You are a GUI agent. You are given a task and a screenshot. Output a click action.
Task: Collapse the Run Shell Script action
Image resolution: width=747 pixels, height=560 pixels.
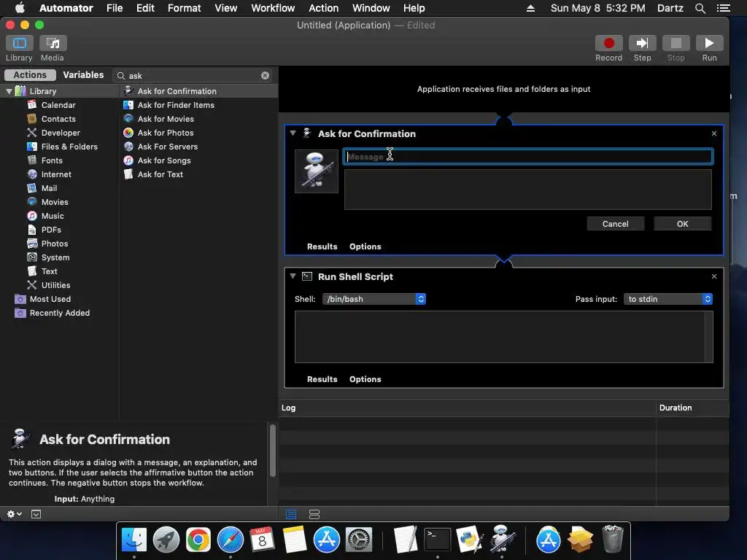pos(293,276)
